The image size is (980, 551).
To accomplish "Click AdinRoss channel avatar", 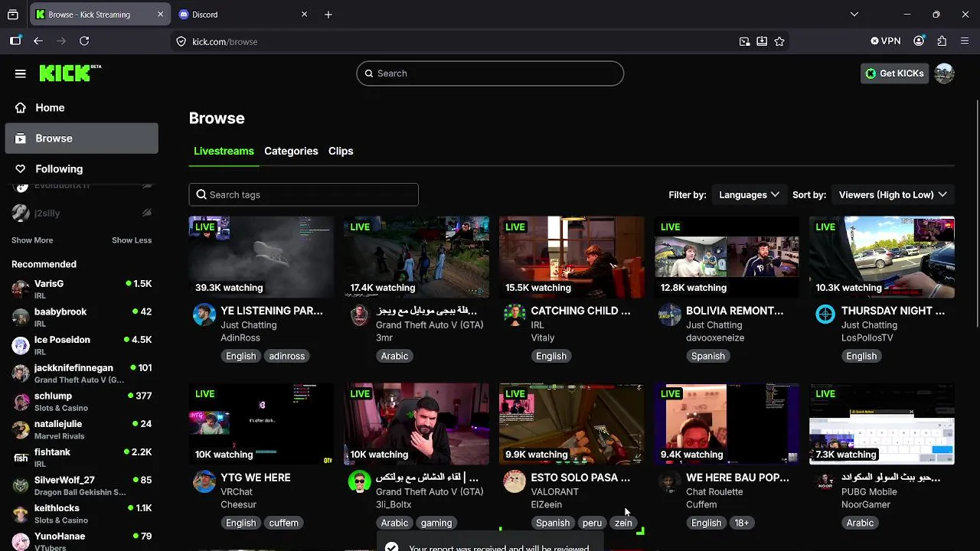I will tap(204, 315).
